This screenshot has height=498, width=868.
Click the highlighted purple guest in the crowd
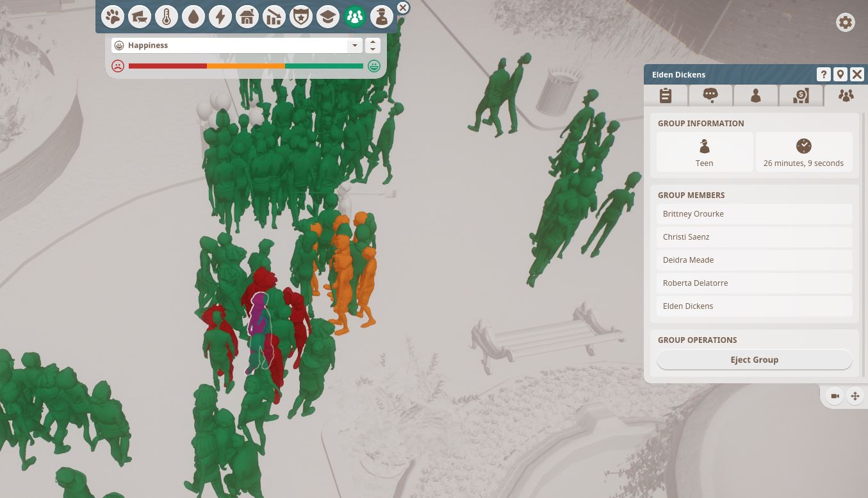(258, 320)
